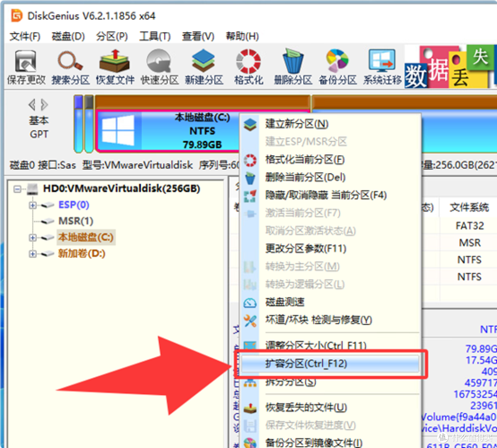Select HD0:VMwareVirtualdisk(256GB) in the disk tree
Viewport: 497px width, 448px height.
click(x=121, y=189)
